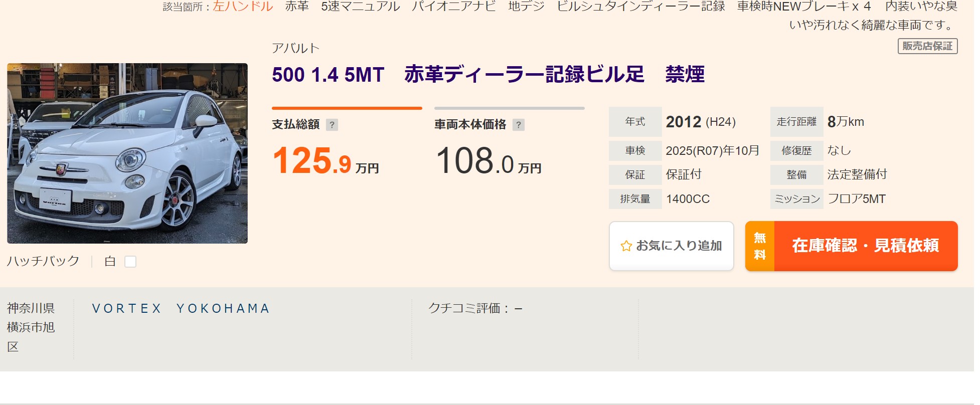Viewport: 980px width, 405px height.
Task: Click the inspection date 2025(R07)年10月
Action: 712,150
